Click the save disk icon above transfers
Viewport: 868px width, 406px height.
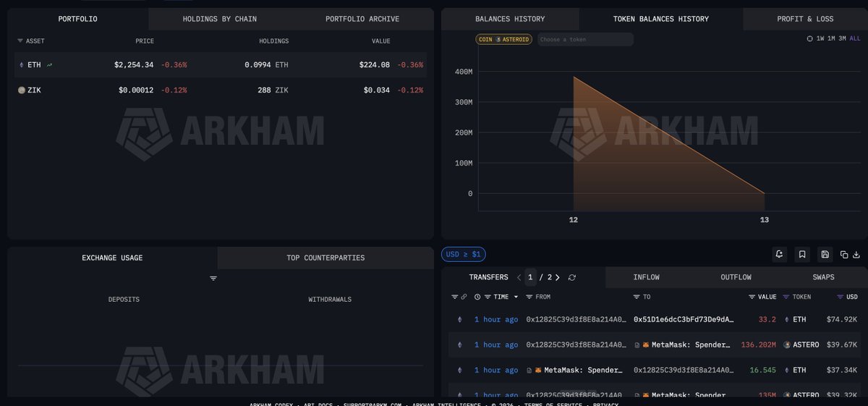(825, 254)
